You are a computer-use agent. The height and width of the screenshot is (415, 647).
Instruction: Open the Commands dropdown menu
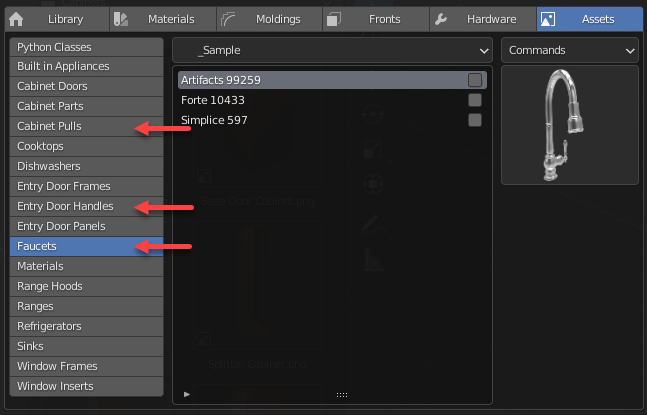click(x=570, y=49)
